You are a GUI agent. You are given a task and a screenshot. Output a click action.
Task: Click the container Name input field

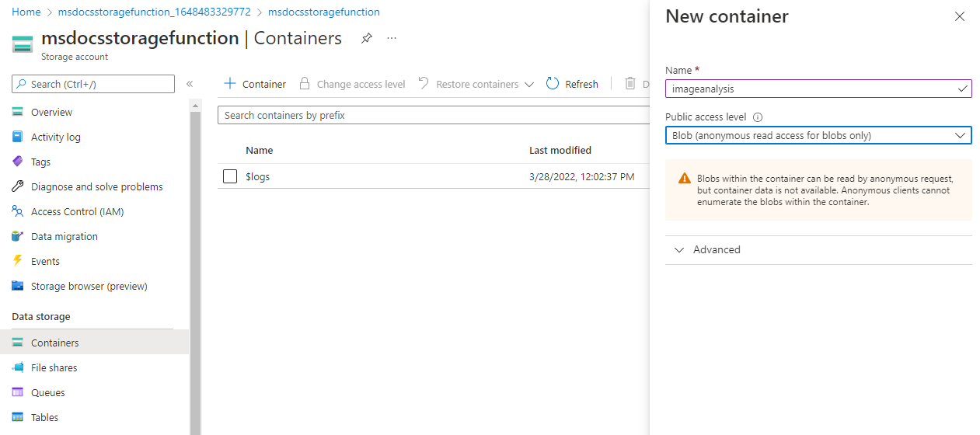[x=810, y=89]
